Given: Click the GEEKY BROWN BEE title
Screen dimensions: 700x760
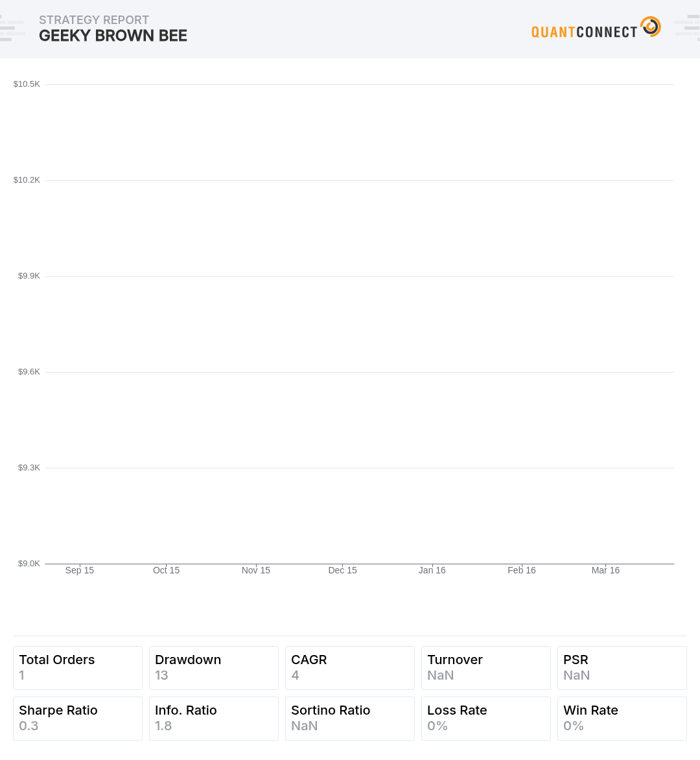Looking at the screenshot, I should point(113,36).
